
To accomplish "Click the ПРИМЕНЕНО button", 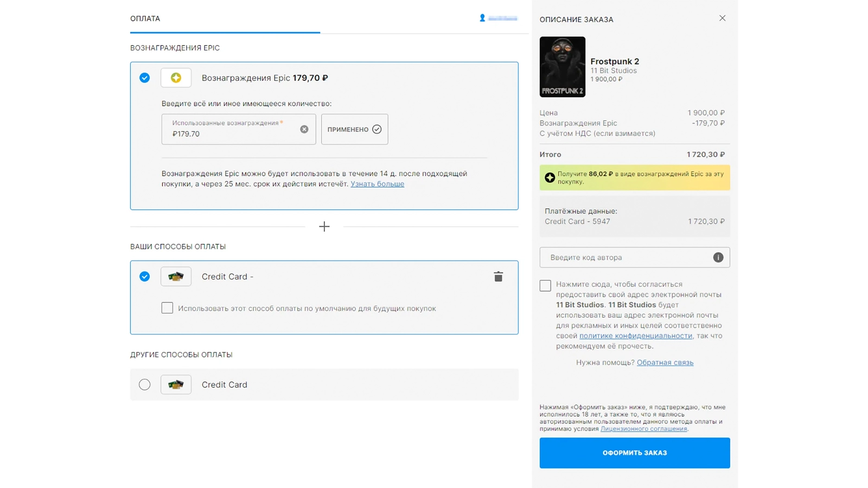I will 354,129.
